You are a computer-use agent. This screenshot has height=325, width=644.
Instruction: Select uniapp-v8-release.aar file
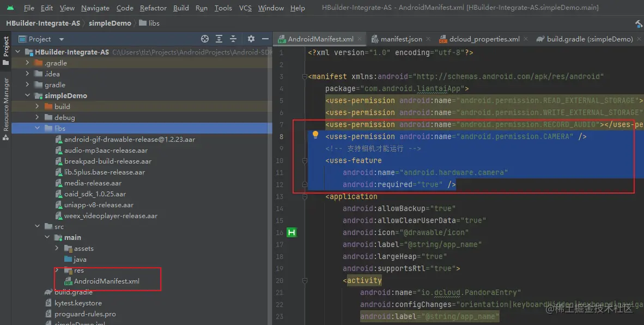[94, 204]
